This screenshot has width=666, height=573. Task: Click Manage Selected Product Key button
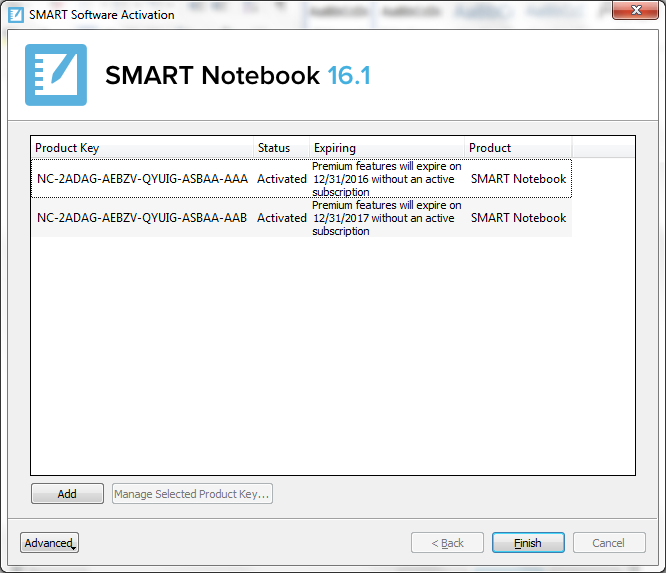(x=192, y=494)
